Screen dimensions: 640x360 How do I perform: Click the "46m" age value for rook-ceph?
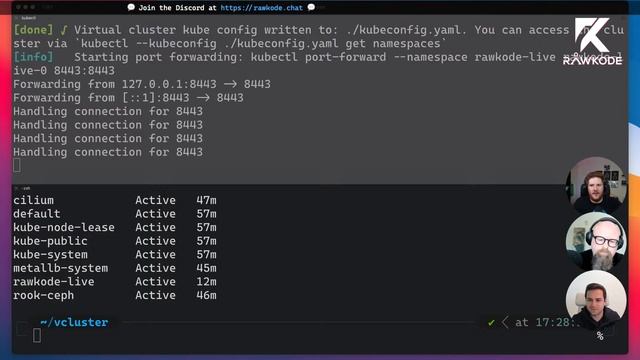[x=206, y=295]
